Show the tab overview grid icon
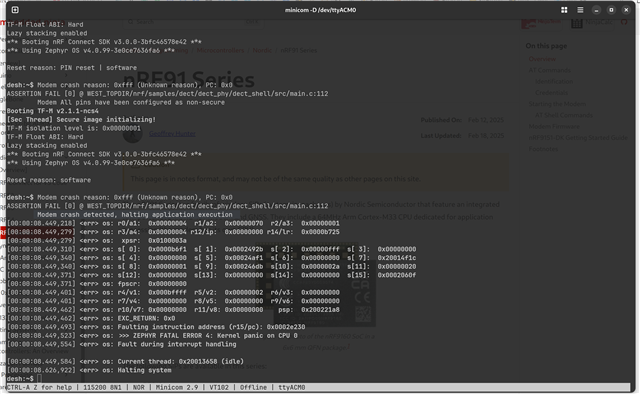640x394 pixels. [564, 10]
